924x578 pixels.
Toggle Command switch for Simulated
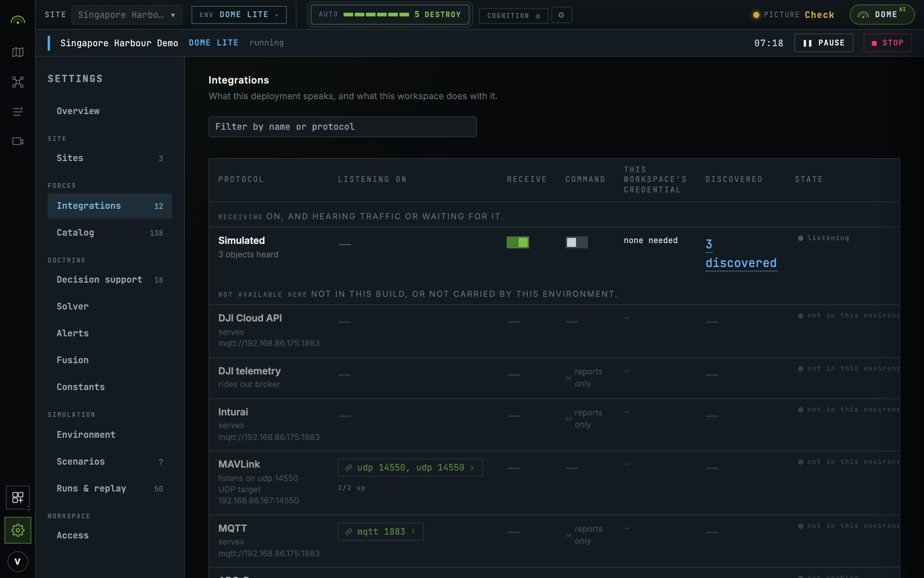tap(576, 242)
